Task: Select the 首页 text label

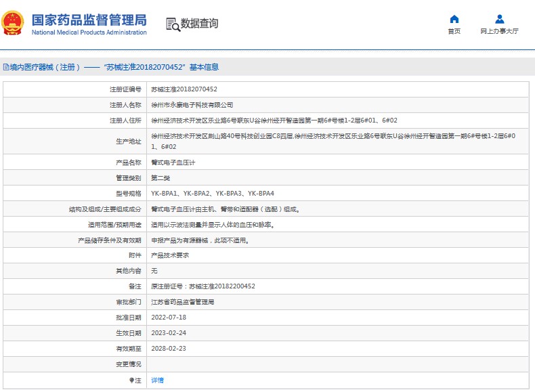Action: tap(454, 31)
